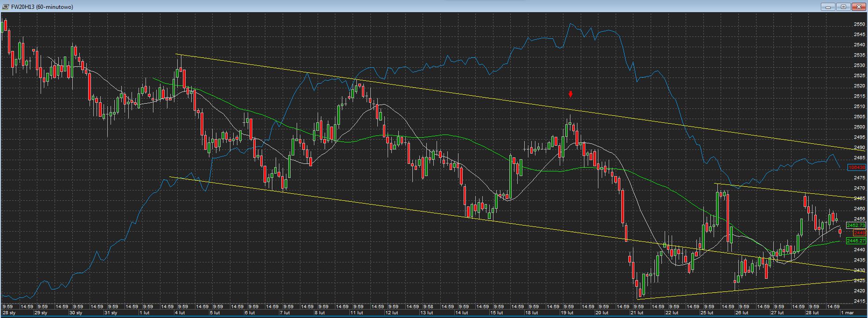The width and height of the screenshot is (868, 318).
Task: Select the 28 lut date label
Action: tap(812, 313)
